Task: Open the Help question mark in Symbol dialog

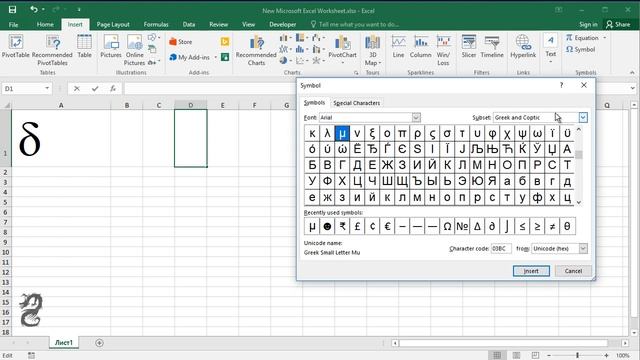Action: 561,85
